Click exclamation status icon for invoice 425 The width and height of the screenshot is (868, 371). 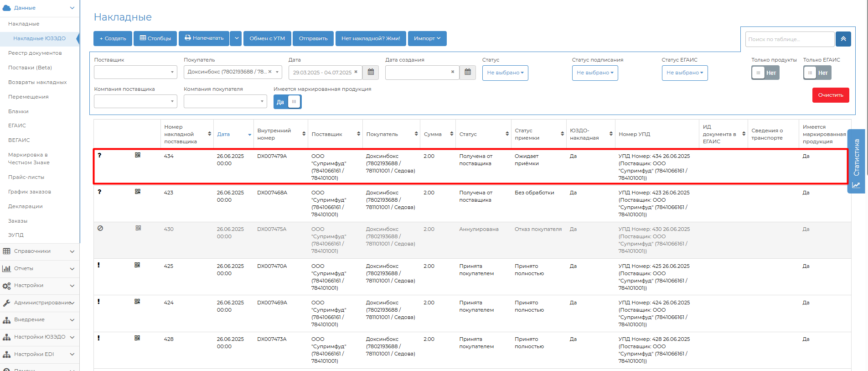98,265
